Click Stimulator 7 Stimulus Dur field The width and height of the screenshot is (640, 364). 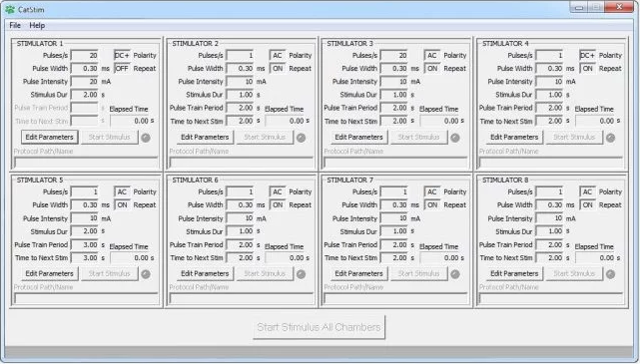[393, 231]
